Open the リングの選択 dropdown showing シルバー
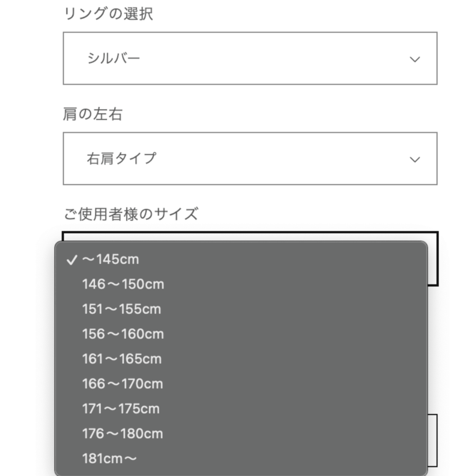 (x=250, y=58)
